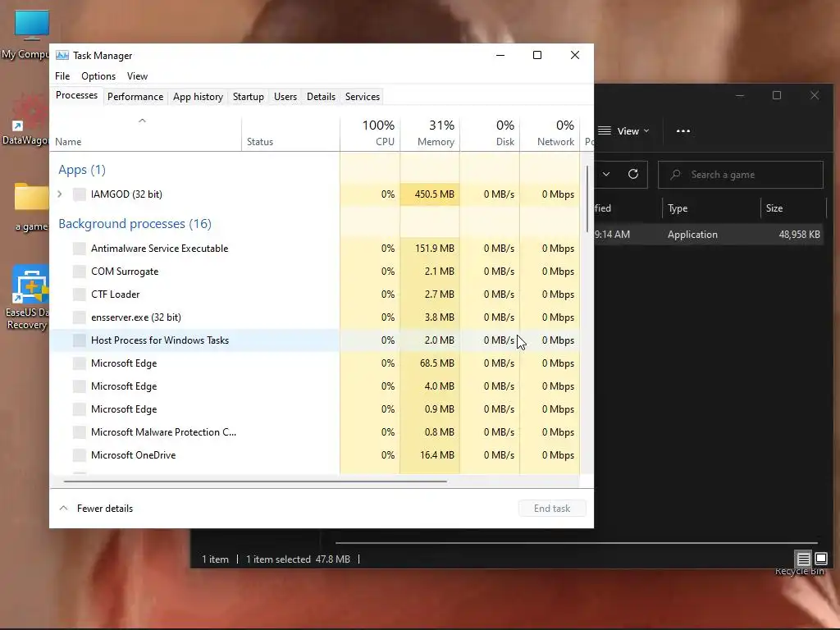
Task: Click the Antimalware Service Executable icon
Action: click(x=80, y=248)
